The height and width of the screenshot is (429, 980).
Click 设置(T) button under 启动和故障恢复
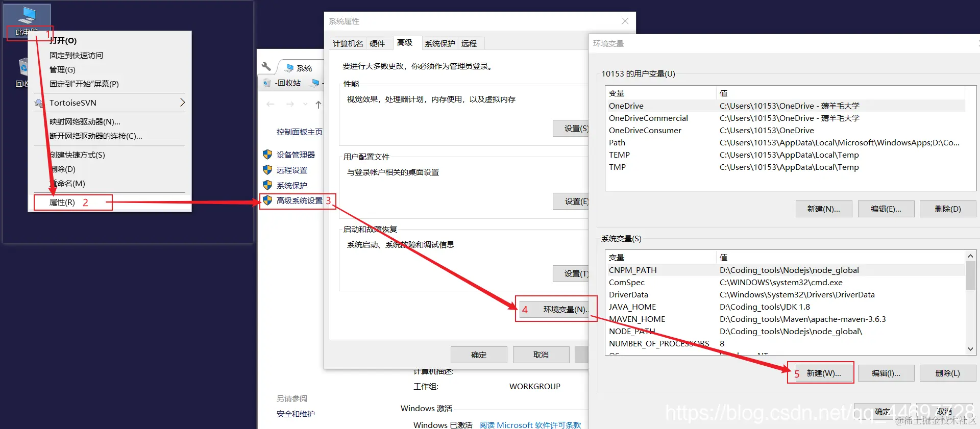click(571, 274)
